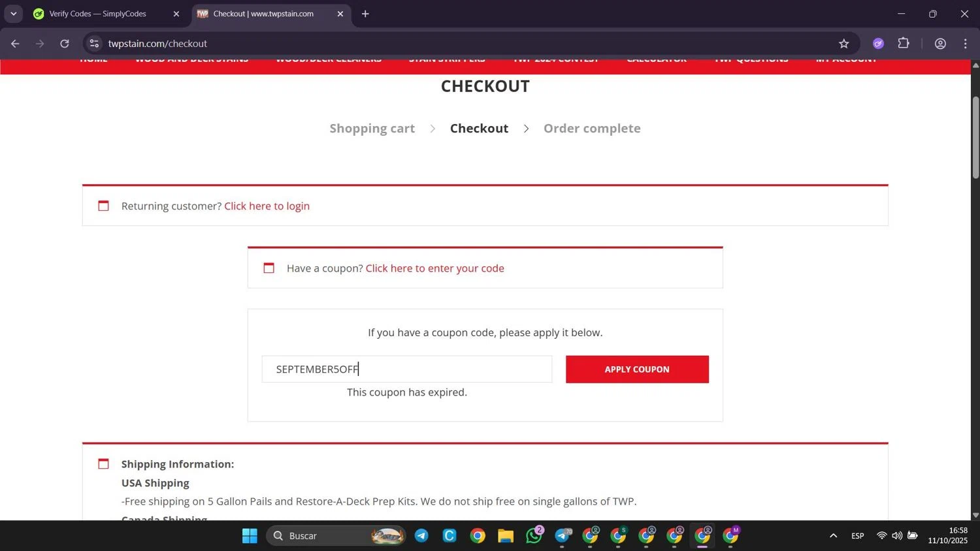Open the clock showing 16:58 11/10/2025
Image resolution: width=980 pixels, height=551 pixels.
[x=948, y=536]
